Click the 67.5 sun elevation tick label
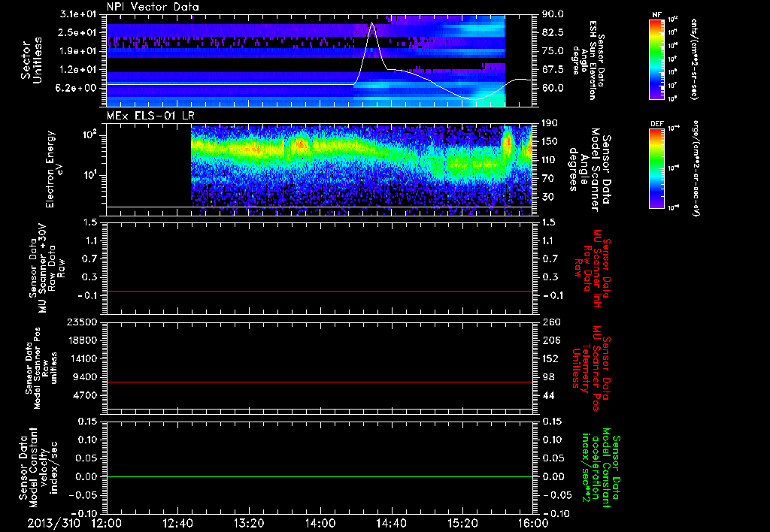 coord(553,70)
